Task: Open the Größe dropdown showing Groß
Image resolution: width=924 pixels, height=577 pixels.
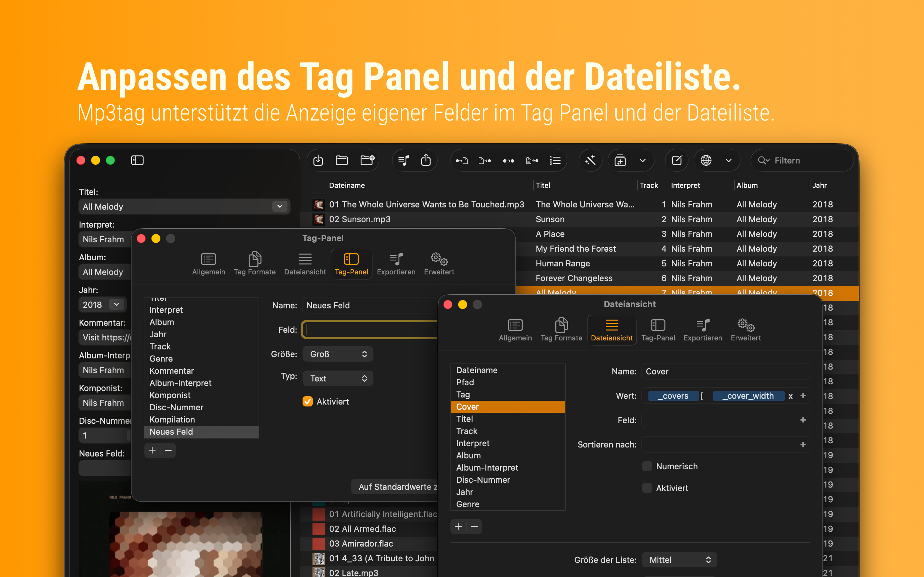Action: click(338, 354)
